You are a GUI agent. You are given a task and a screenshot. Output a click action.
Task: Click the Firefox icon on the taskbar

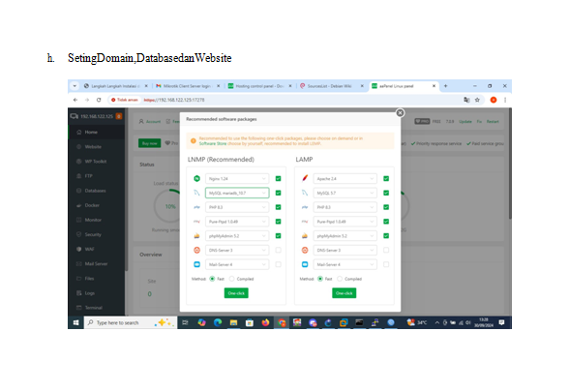pyautogui.click(x=265, y=322)
